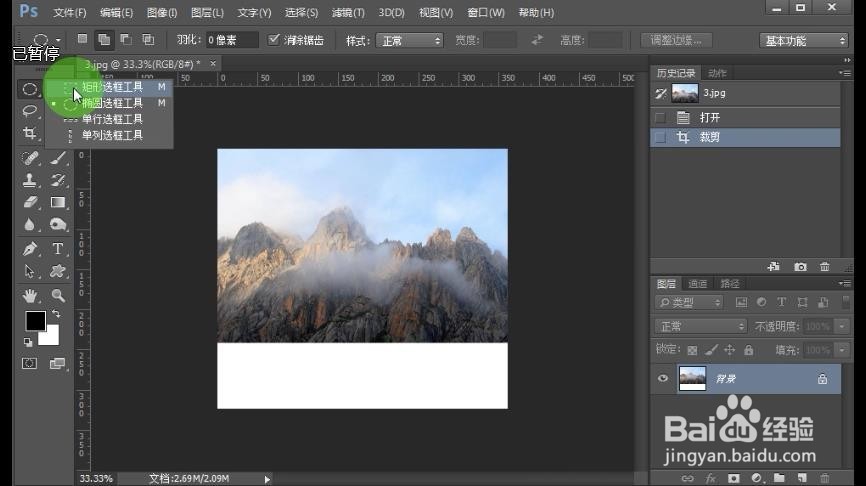Open the 滤镜(T) menu
The width and height of the screenshot is (866, 486).
pos(348,12)
